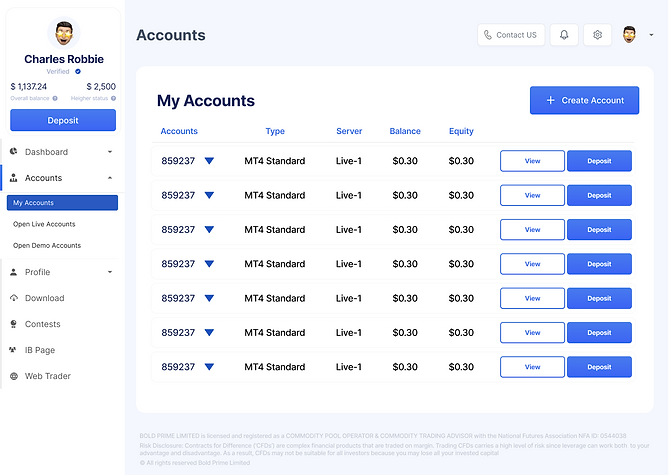Screen dimensions: 670x475
Task: Click the Contests trophy icon
Action: point(14,324)
